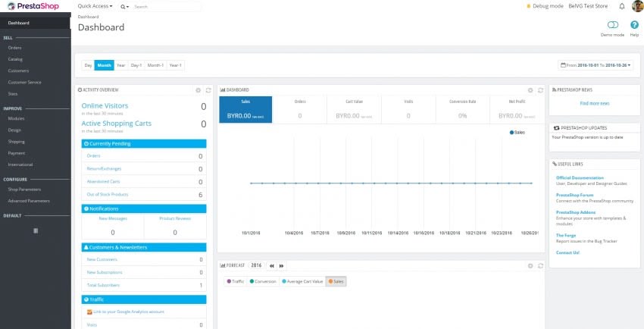Focus the top Search input field
644x329 pixels.
tap(167, 7)
